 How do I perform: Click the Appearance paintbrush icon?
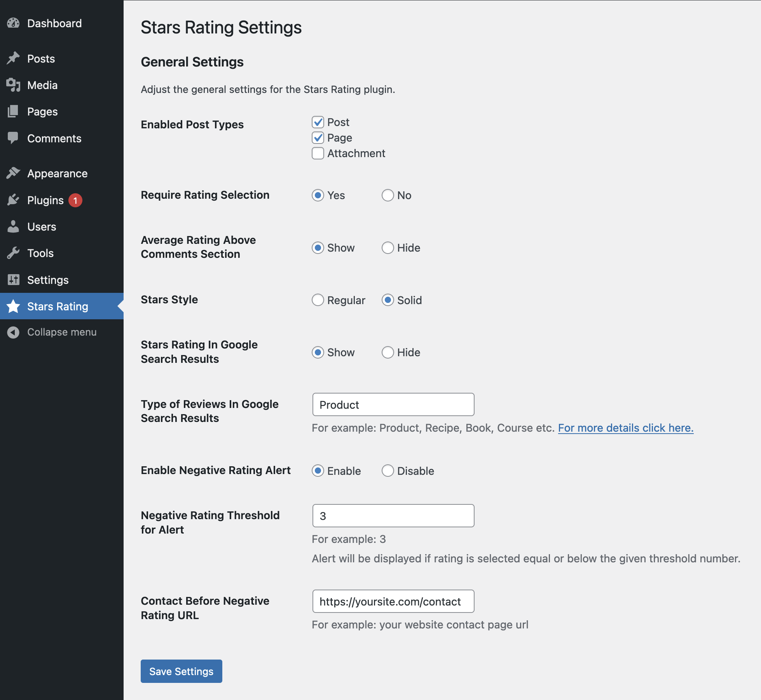tap(13, 173)
